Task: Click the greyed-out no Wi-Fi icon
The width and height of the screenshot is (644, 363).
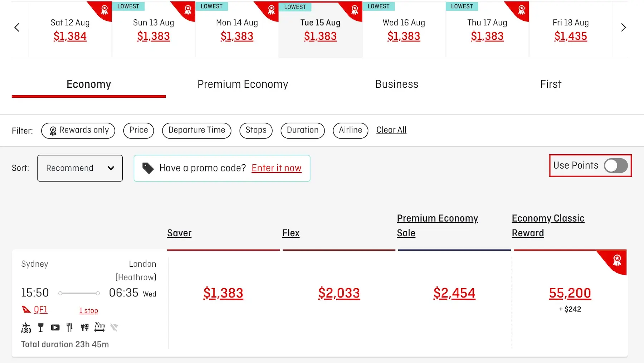Action: 114,327
